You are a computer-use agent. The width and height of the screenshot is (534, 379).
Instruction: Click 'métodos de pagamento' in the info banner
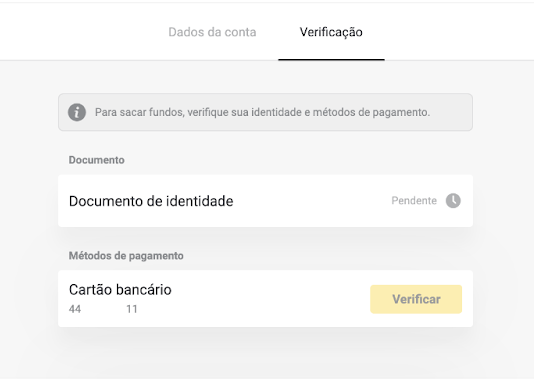[371, 112]
